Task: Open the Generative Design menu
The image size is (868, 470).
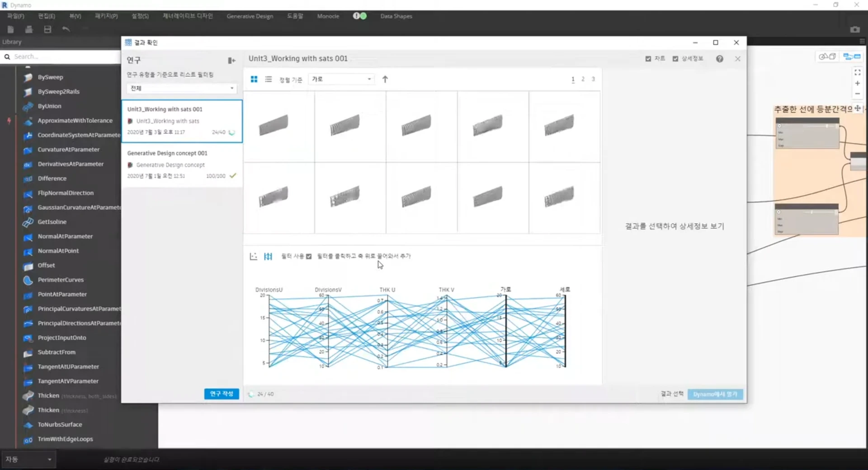Action: pyautogui.click(x=250, y=16)
